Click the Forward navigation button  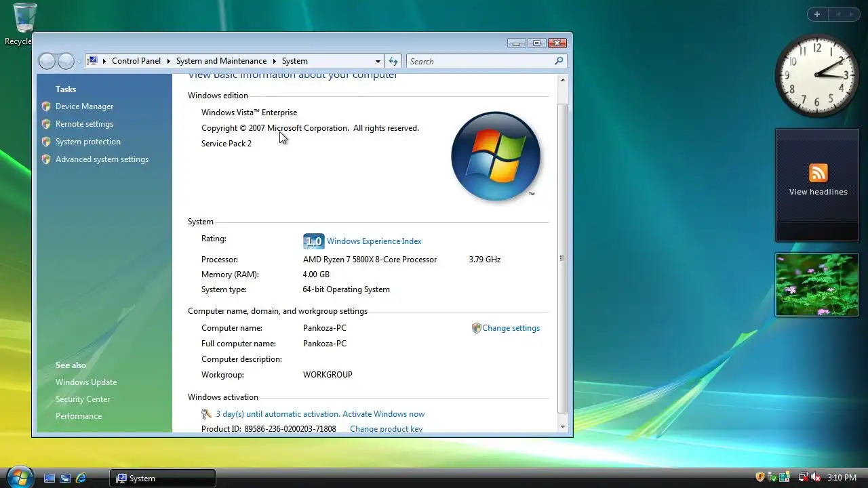pos(66,61)
